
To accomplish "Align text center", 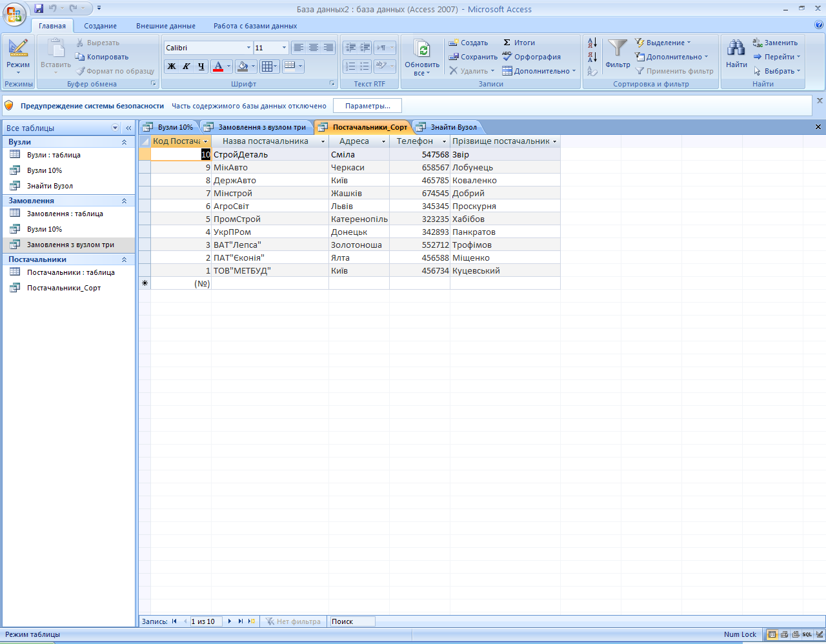I will tap(314, 48).
